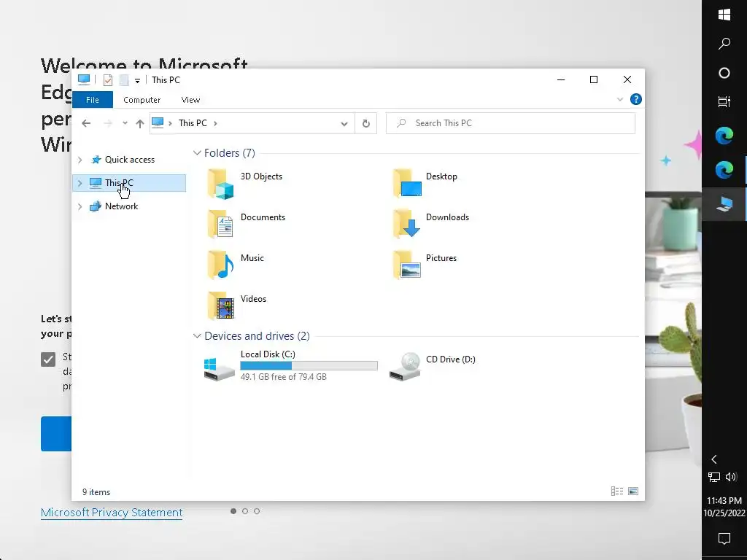The height and width of the screenshot is (560, 747).
Task: Click the New folder quick access toolbar icon
Action: 124,80
